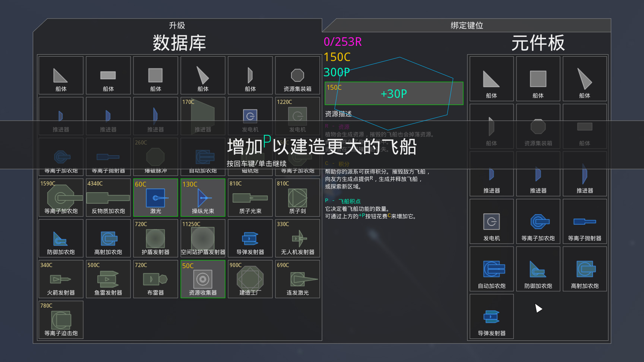644x362 pixels.
Task: 点击「连发激光」图标
Action: point(297,279)
